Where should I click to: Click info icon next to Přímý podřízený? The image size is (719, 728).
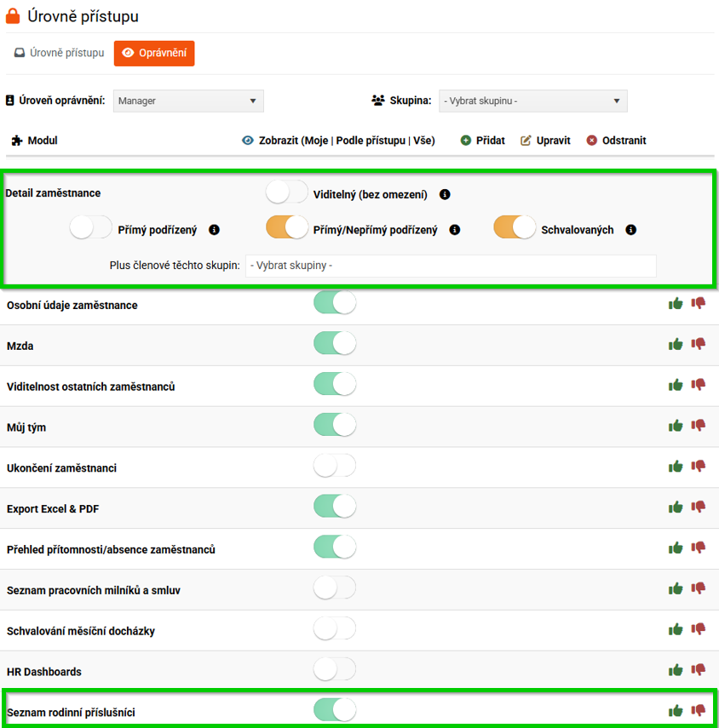point(214,230)
